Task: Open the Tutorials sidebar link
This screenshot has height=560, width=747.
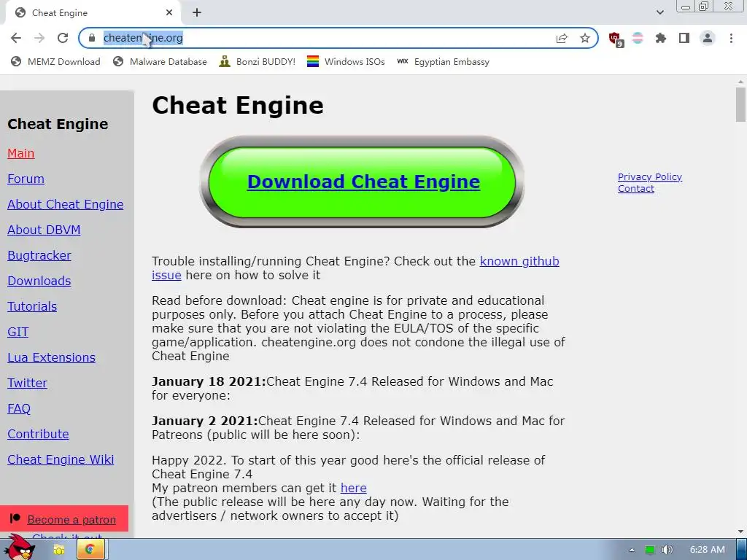Action: 32,307
